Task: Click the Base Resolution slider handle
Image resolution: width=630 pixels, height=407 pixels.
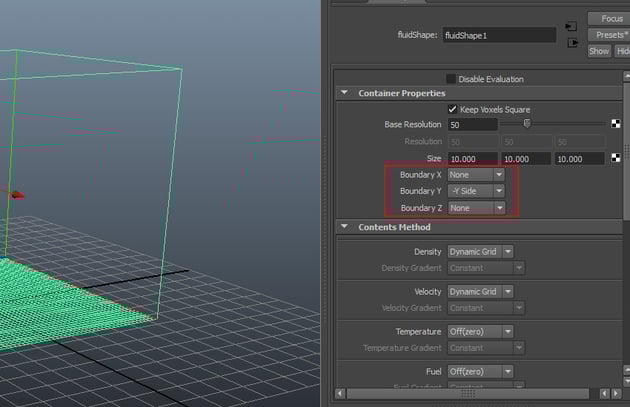Action: tap(527, 124)
